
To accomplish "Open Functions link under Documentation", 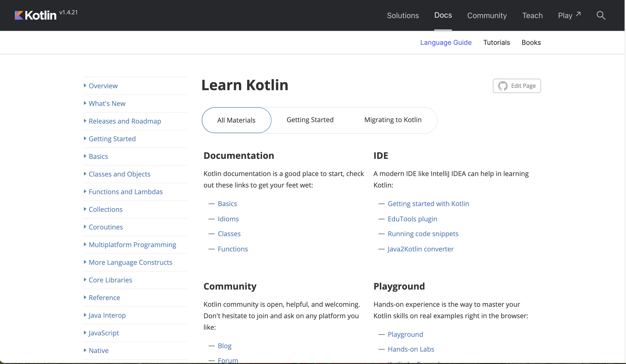I will pyautogui.click(x=233, y=249).
